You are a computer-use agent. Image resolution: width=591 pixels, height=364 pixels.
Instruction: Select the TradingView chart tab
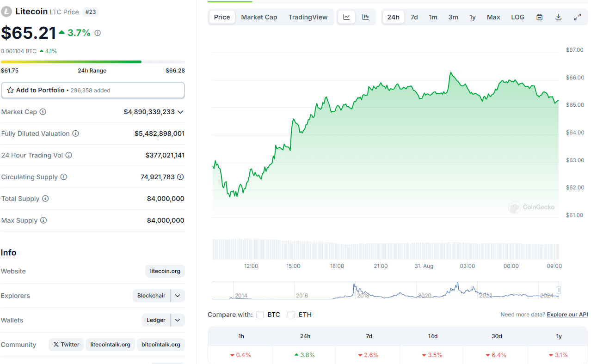tap(308, 17)
